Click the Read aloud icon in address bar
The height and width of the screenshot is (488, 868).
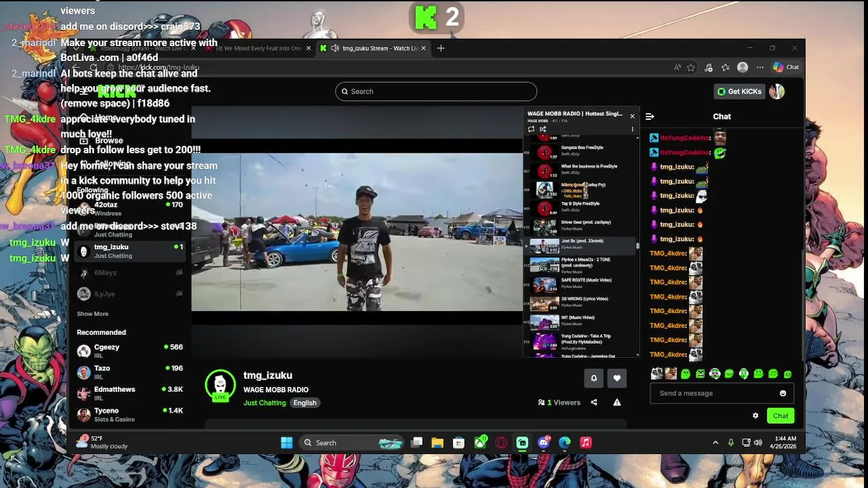[x=677, y=67]
